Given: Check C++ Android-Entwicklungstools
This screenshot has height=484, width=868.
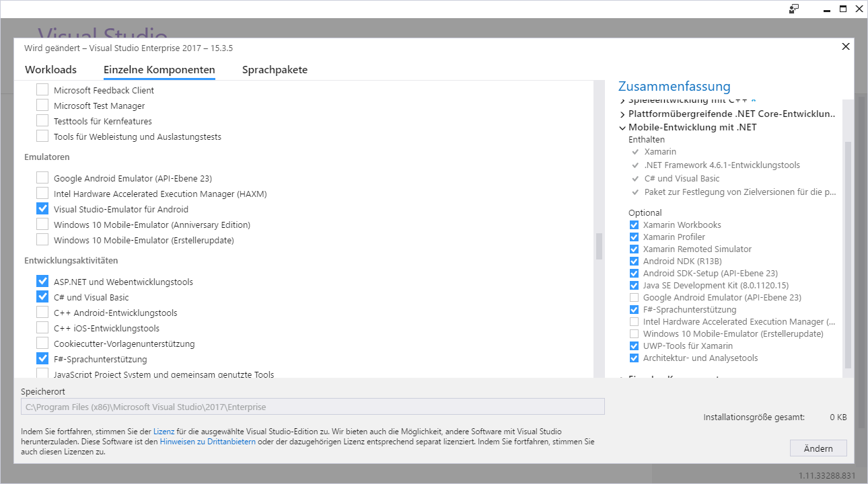Looking at the screenshot, I should 42,313.
